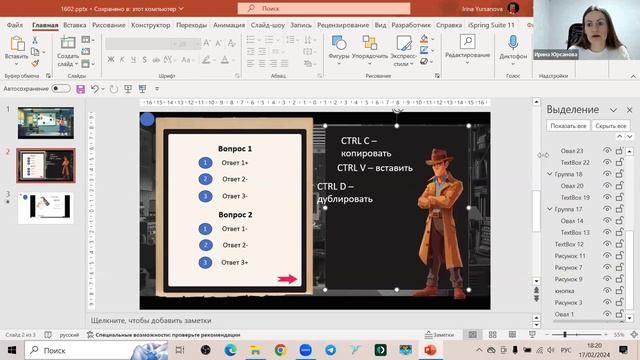
Task: Open the Файл menu
Action: [x=15, y=25]
